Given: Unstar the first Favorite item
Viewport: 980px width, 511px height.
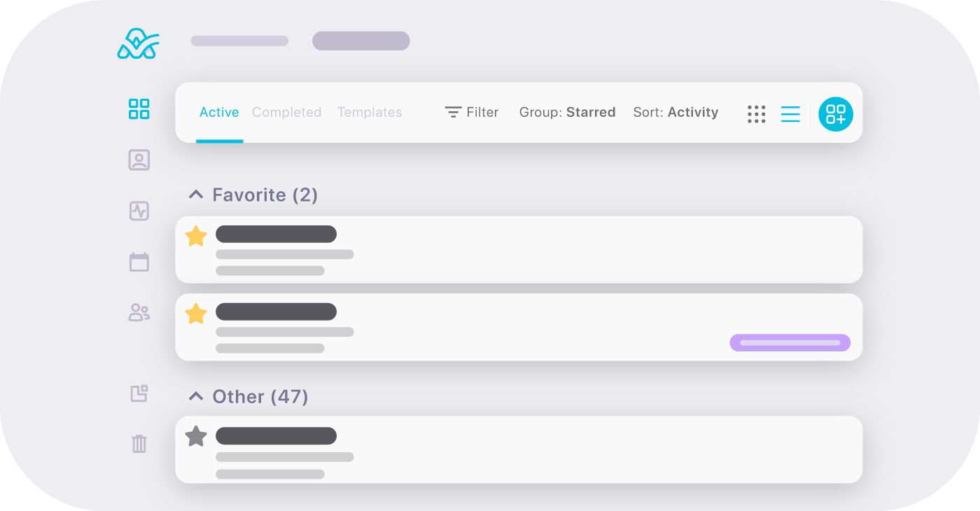Looking at the screenshot, I should coord(196,236).
